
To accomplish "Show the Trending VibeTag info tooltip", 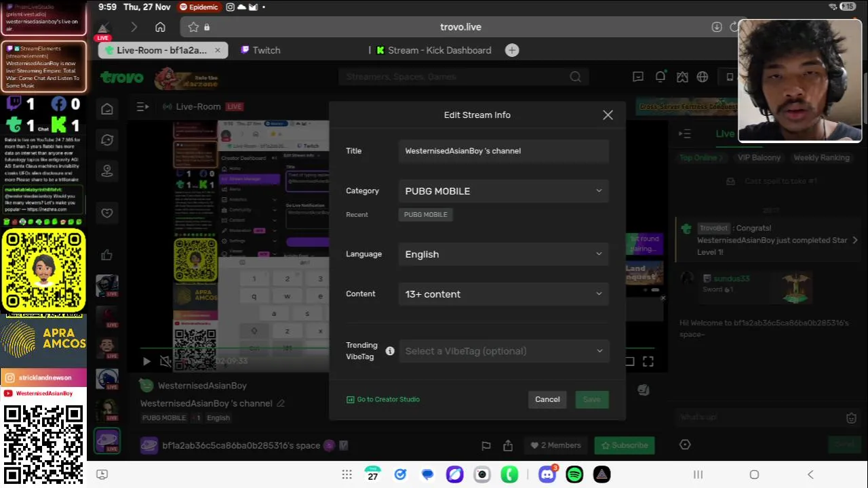I will pos(390,351).
